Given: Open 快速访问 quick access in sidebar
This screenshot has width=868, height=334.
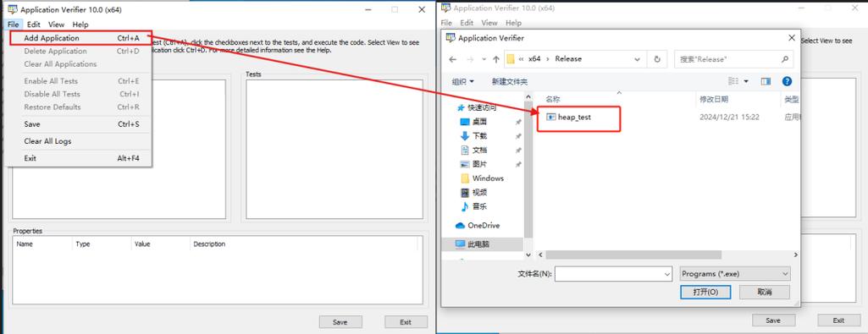Looking at the screenshot, I should (x=477, y=107).
